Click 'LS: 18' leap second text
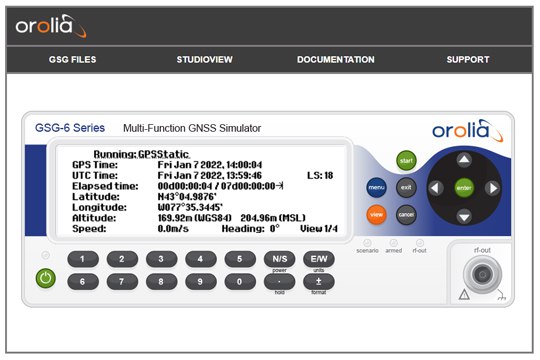This screenshot has width=540, height=360. (320, 175)
